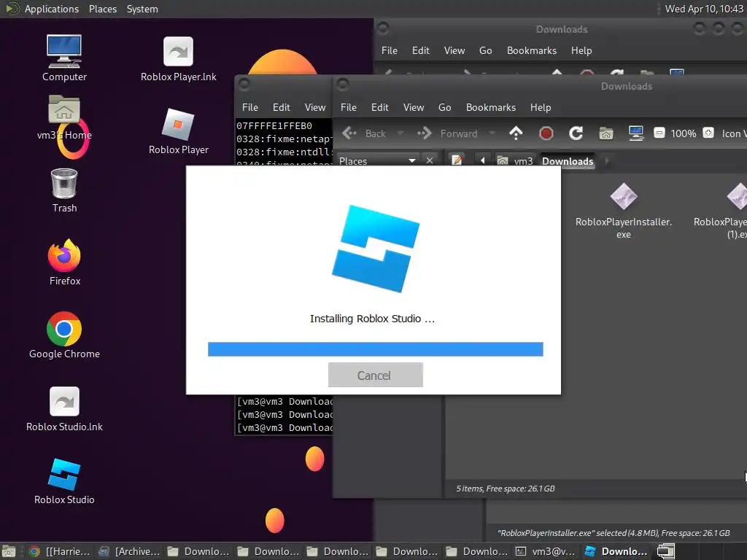The width and height of the screenshot is (747, 560).
Task: Zoom in with the plus icon
Action: 708,133
